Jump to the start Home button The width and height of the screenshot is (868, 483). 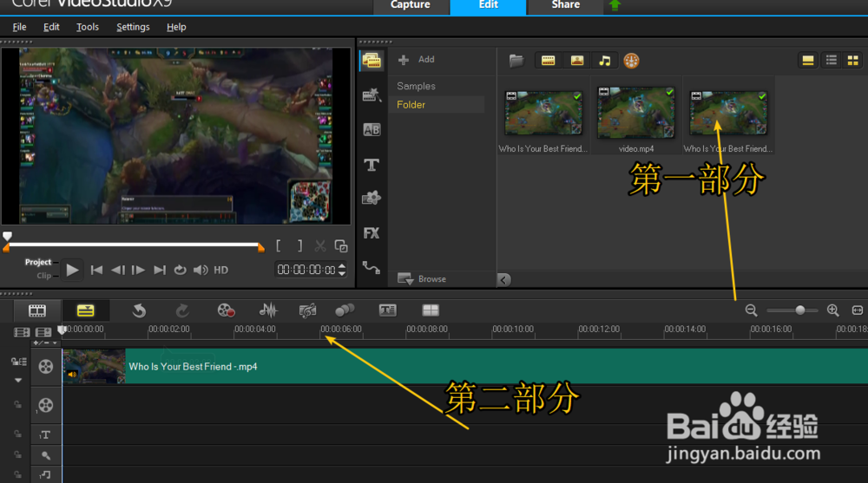click(96, 270)
